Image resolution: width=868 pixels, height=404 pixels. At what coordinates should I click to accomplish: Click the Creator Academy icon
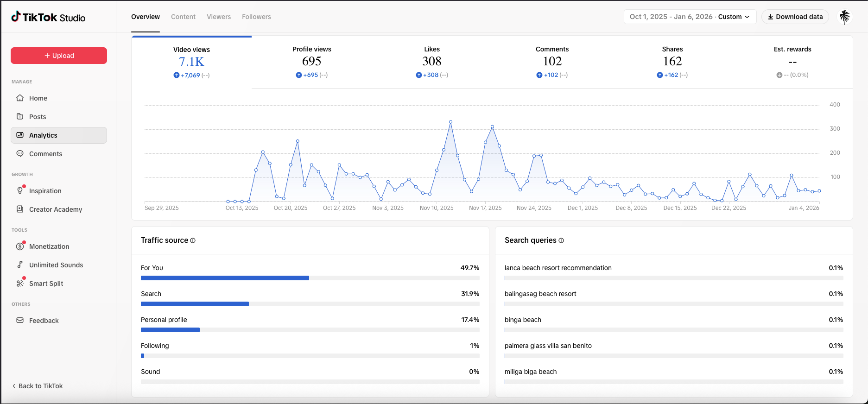[x=20, y=209]
